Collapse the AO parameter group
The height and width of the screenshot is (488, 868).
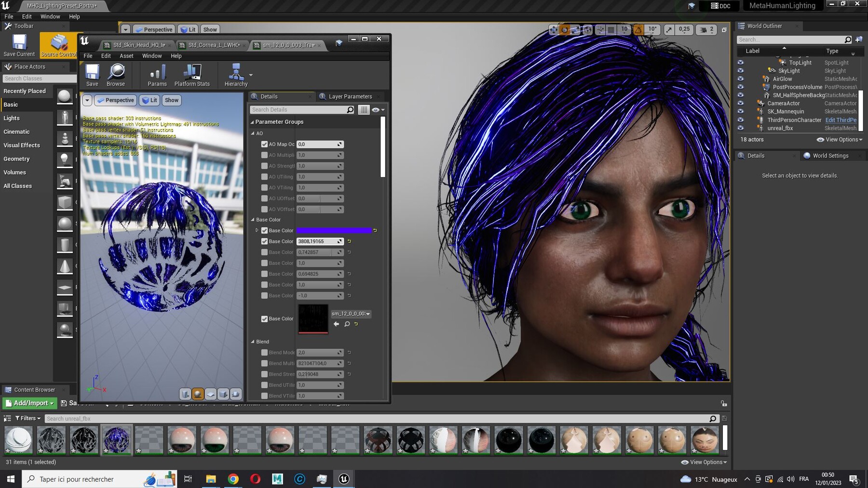[253, 133]
